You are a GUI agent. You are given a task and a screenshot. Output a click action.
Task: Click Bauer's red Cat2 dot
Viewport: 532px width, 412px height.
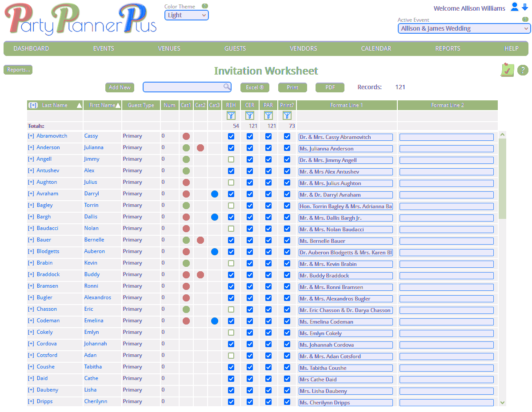point(200,240)
